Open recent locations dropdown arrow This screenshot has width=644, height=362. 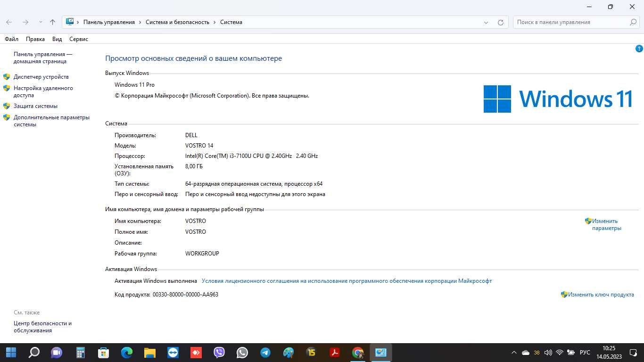pyautogui.click(x=41, y=22)
